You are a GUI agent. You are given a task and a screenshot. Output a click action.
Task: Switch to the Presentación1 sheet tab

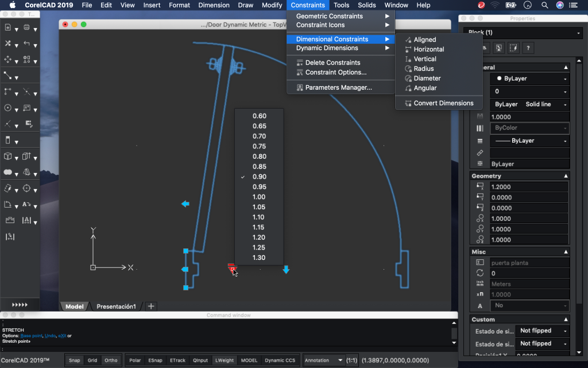tap(116, 306)
